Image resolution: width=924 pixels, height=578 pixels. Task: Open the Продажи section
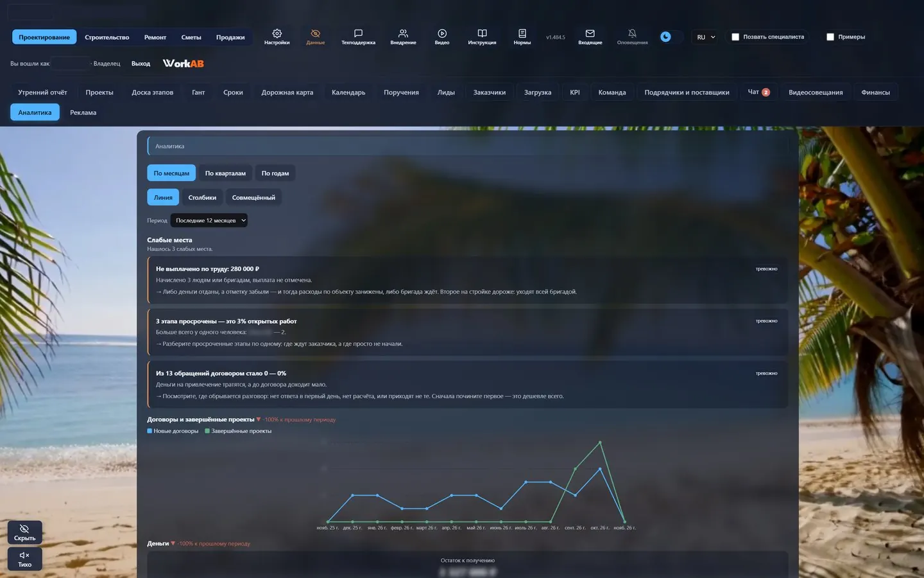[230, 37]
